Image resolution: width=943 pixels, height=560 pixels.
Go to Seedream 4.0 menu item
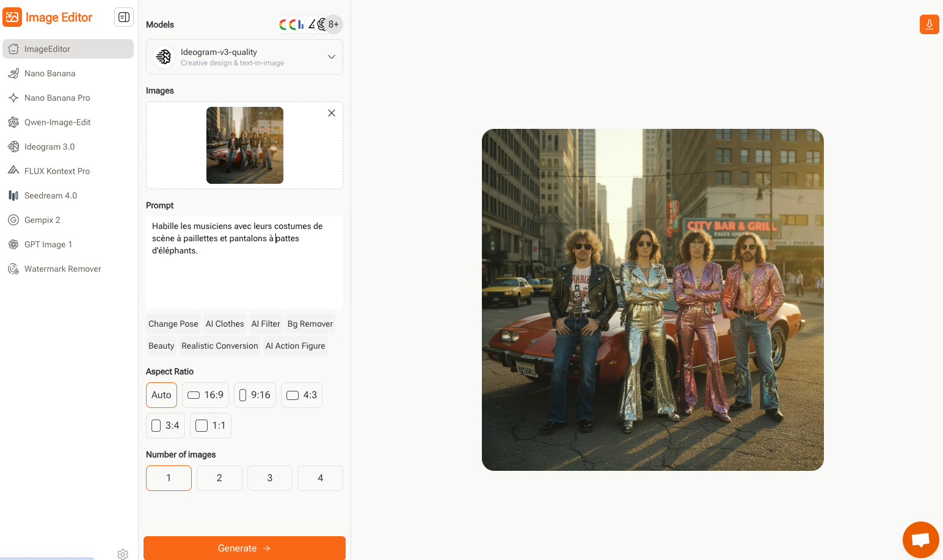51,195
